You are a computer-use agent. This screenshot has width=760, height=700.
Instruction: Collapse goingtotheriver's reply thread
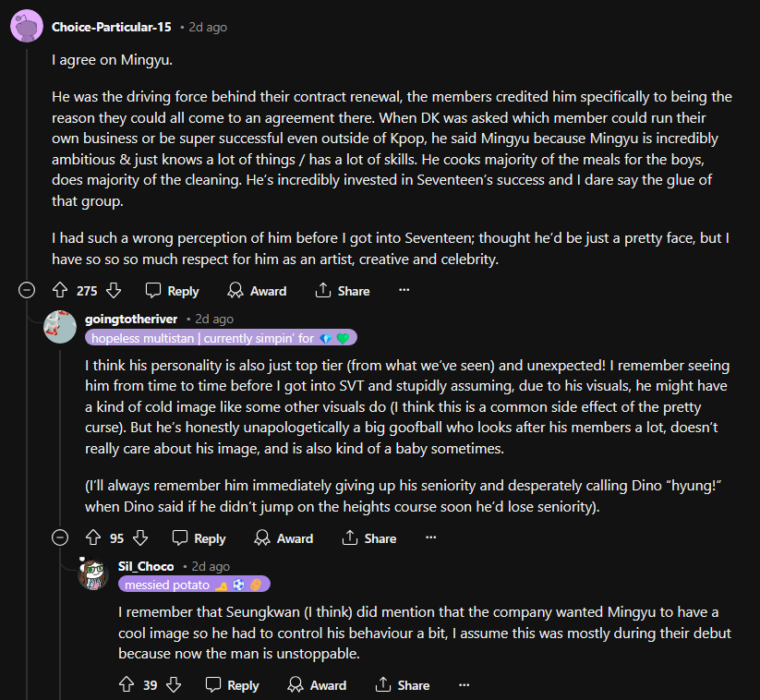tap(61, 538)
